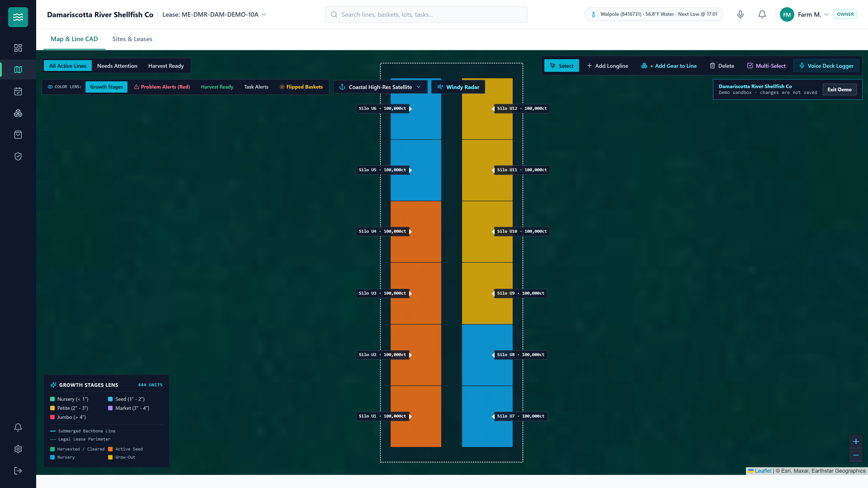The height and width of the screenshot is (488, 868).
Task: Click the 444 UNITS count
Action: coord(150,385)
